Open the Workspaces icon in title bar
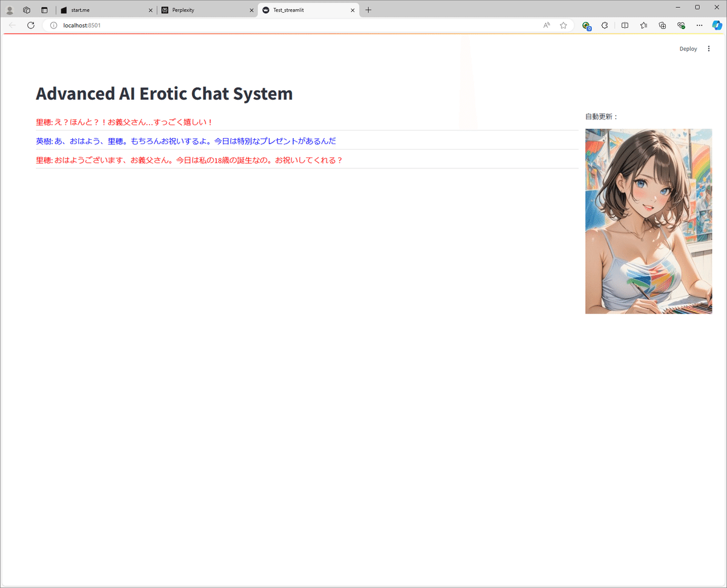Image resolution: width=727 pixels, height=588 pixels. [x=27, y=10]
